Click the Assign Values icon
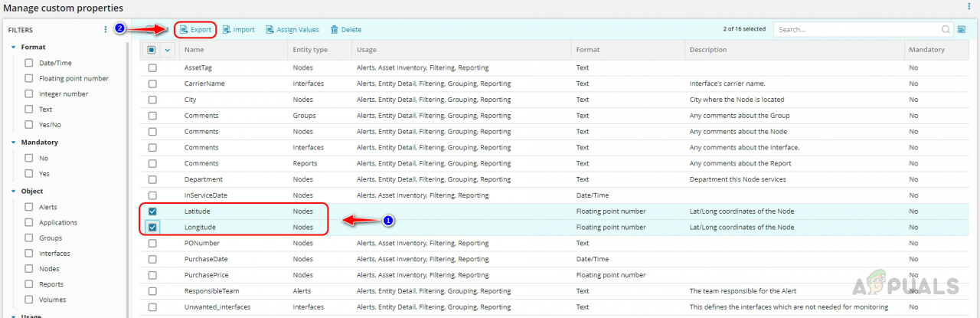 [x=270, y=30]
